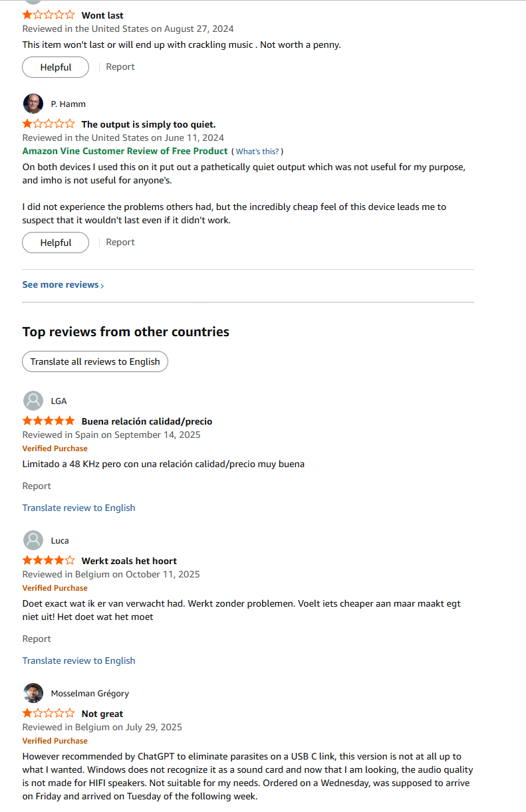Click the one-star rating on 'Not great' review
Screen dimensions: 526x812
[49, 714]
